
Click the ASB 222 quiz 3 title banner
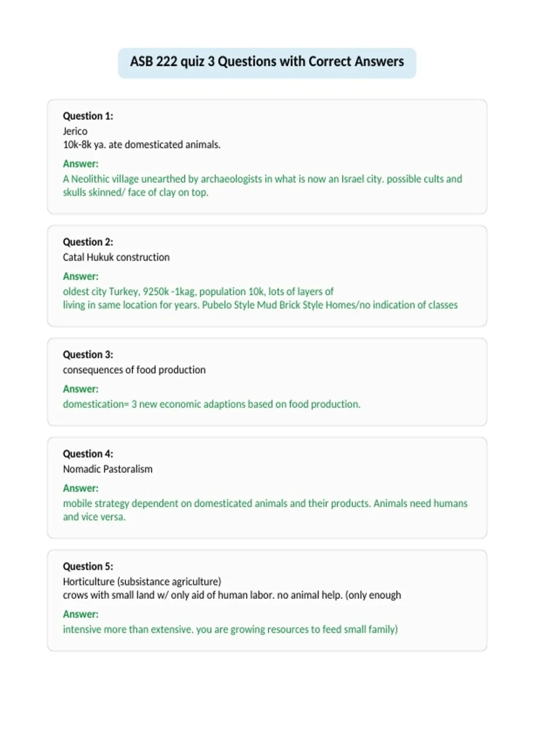point(267,63)
